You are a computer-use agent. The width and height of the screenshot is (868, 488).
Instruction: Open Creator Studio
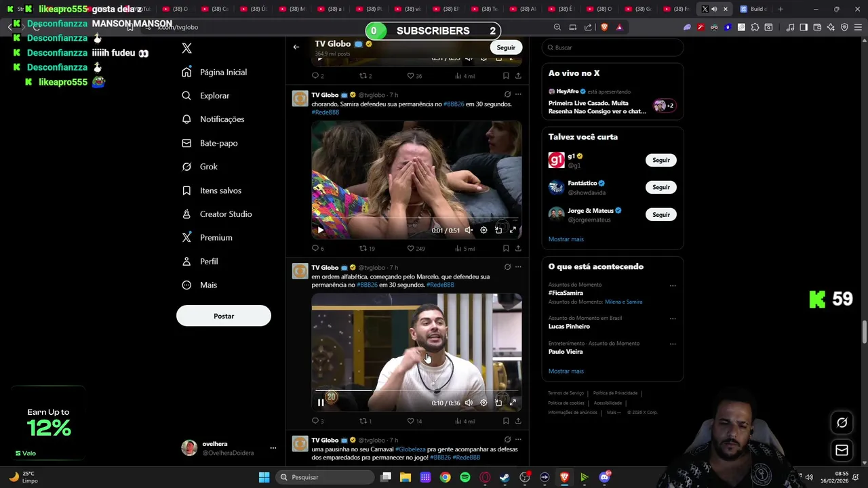click(217, 214)
